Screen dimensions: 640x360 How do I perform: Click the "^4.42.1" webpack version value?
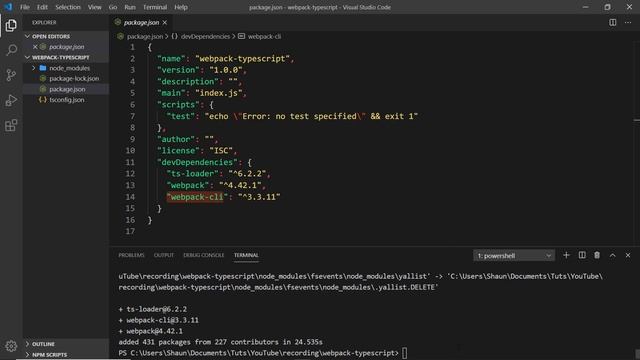point(240,185)
